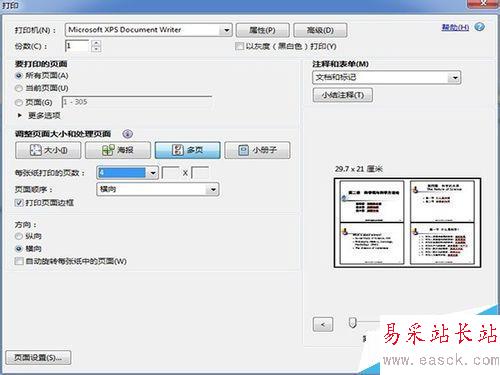Select 纵向 portrait orientation radio

tap(19, 236)
